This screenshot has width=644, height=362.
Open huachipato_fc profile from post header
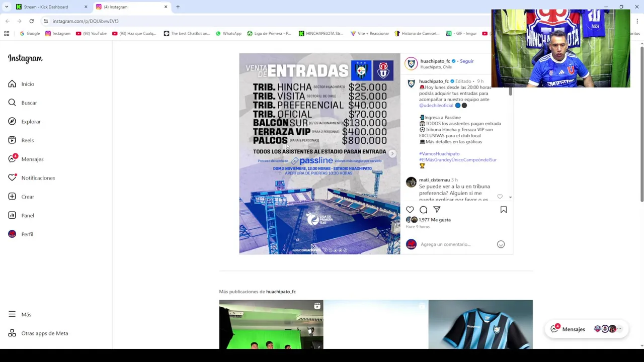pos(435,61)
